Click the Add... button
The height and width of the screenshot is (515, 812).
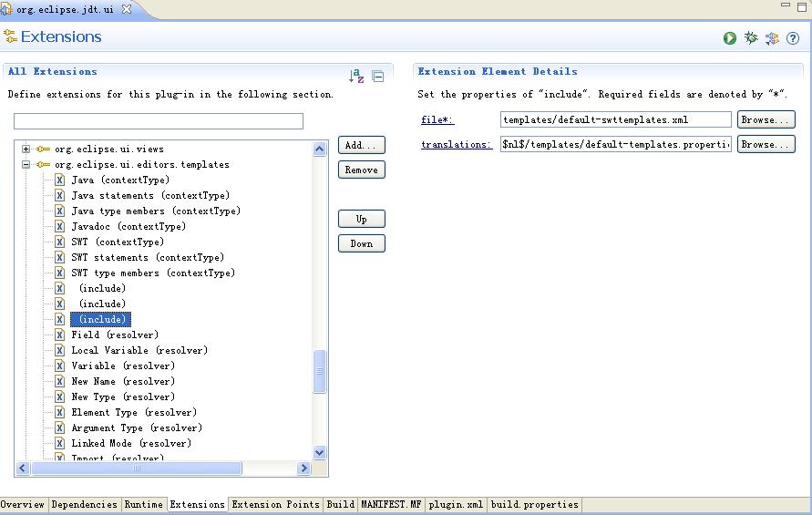point(362,145)
